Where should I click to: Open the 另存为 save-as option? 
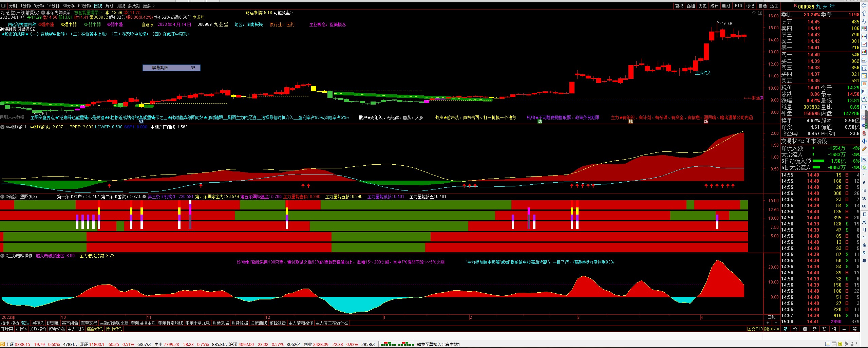tap(38, 323)
